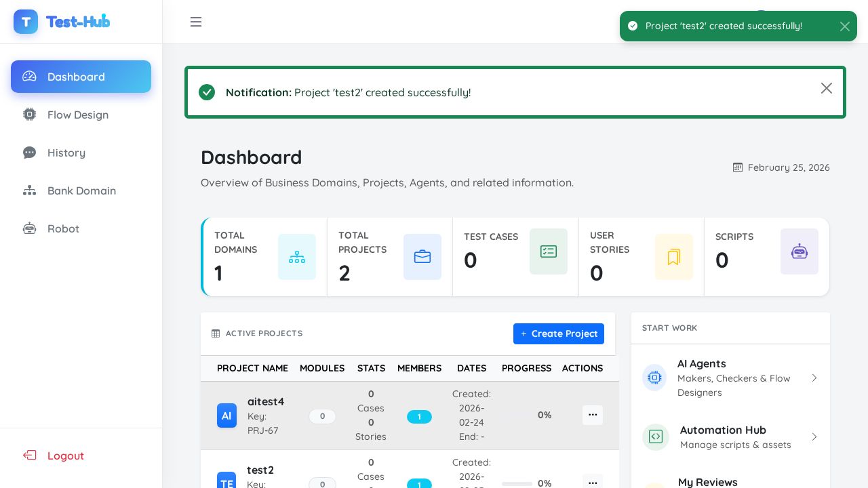Open Bank Domain section
The width and height of the screenshot is (868, 488).
[x=81, y=190]
